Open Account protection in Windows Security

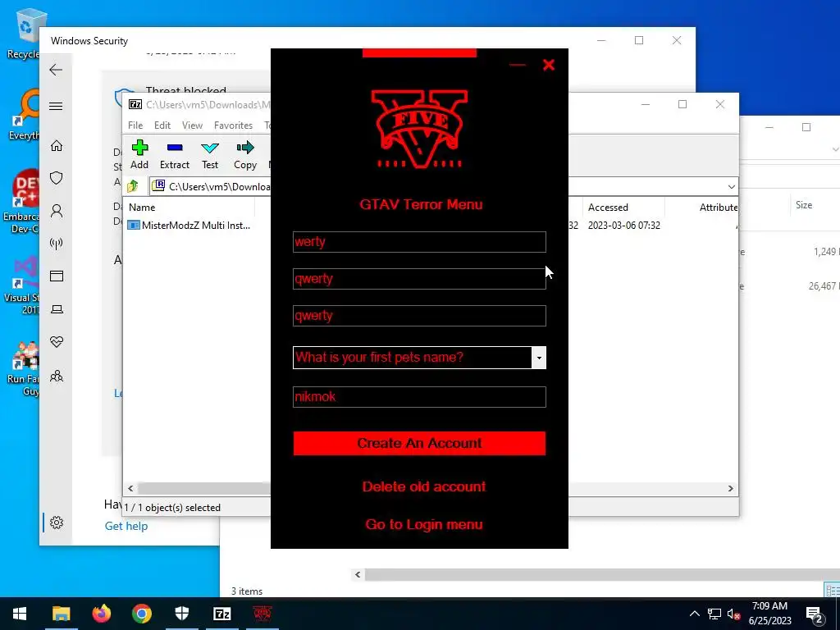click(x=57, y=211)
